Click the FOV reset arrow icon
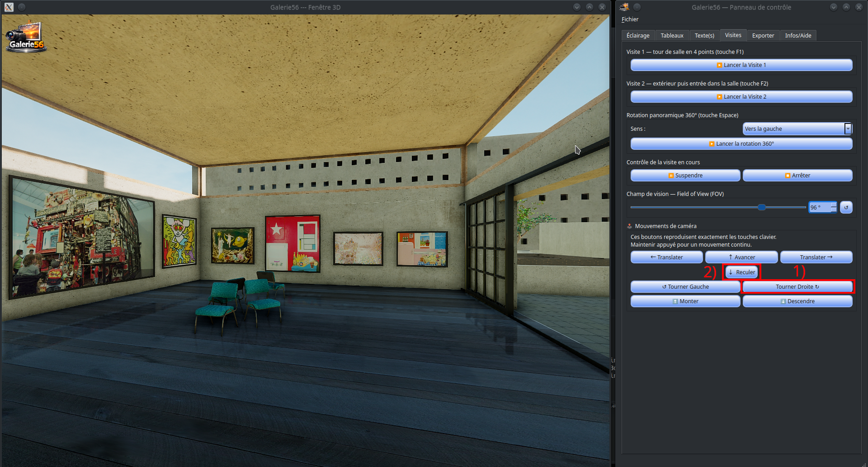This screenshot has width=868, height=467. pos(846,207)
